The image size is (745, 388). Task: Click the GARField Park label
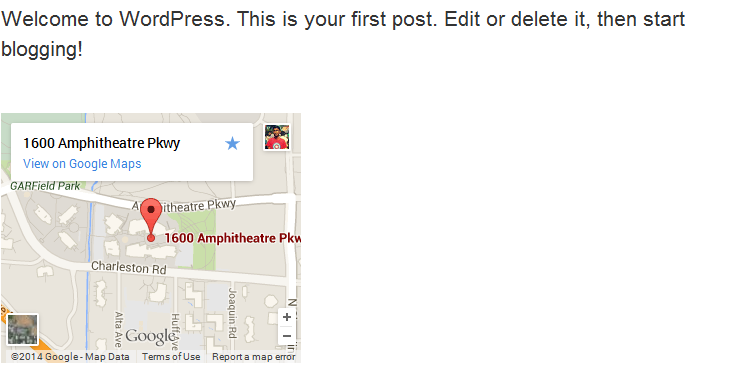[45, 186]
